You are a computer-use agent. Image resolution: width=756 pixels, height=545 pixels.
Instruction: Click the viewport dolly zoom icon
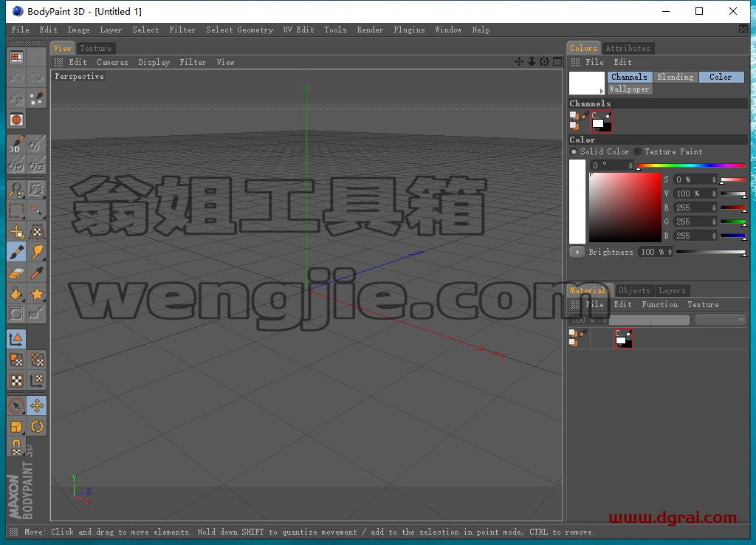[x=532, y=62]
